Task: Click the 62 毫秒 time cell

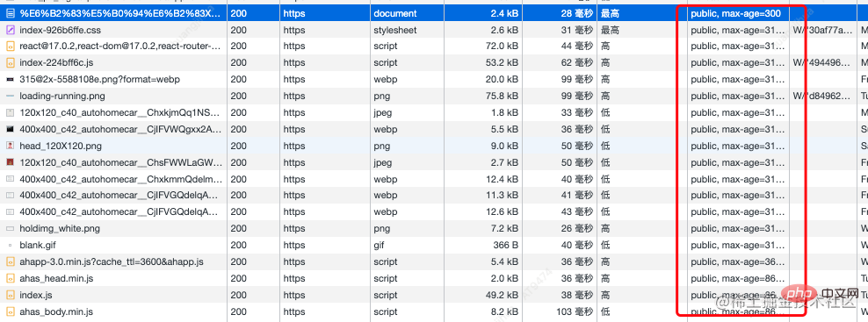Action: pos(576,63)
